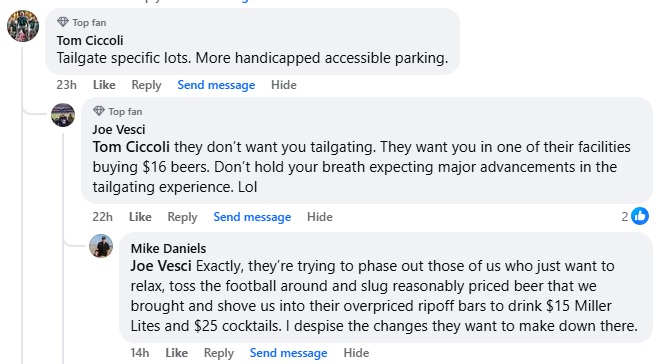Screen dimensions: 669x364
Task: Open Mike Daniels' profile picture
Action: point(101,246)
